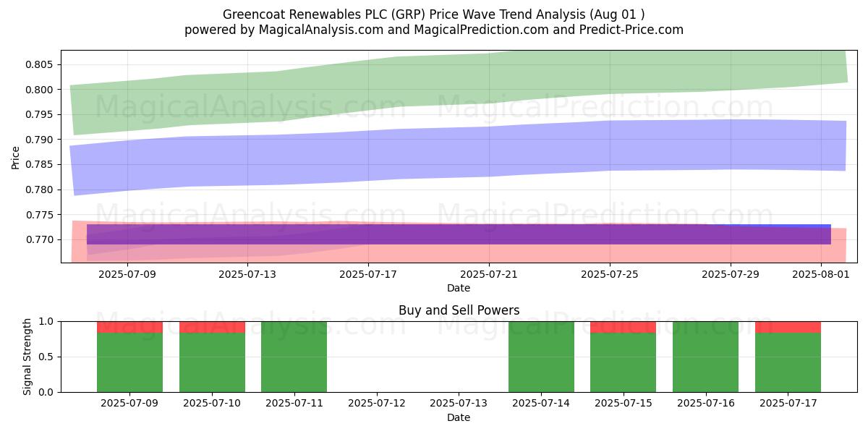This screenshot has height=434, width=868.
Task: Click the 0.770 price tick label
Action: (x=40, y=239)
